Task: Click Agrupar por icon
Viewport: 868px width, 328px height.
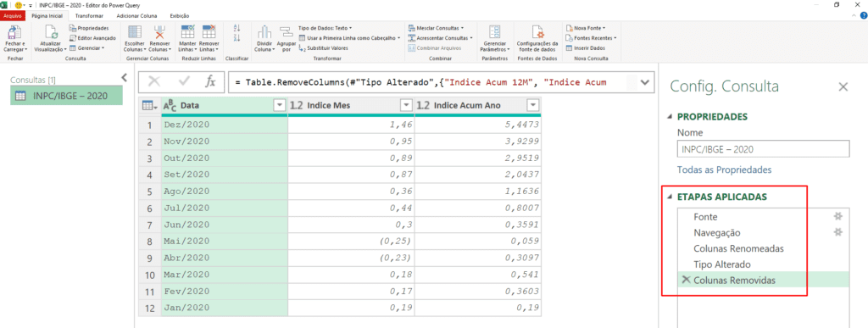Action: 286,32
